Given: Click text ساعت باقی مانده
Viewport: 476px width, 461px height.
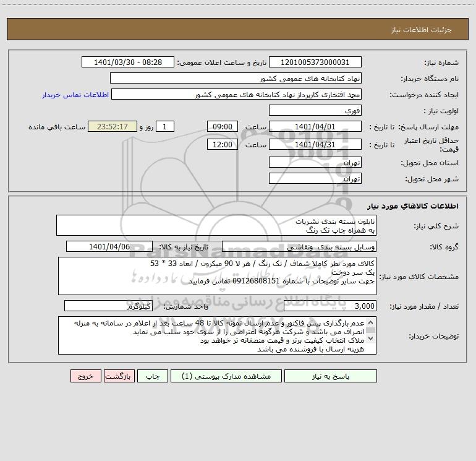Looking at the screenshot, I should [57, 127].
